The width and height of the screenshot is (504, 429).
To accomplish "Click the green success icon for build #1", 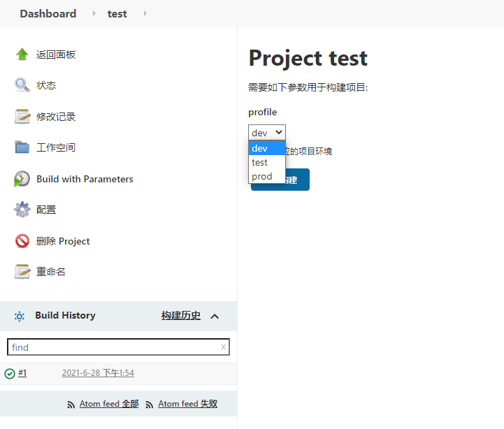I will click(x=10, y=374).
